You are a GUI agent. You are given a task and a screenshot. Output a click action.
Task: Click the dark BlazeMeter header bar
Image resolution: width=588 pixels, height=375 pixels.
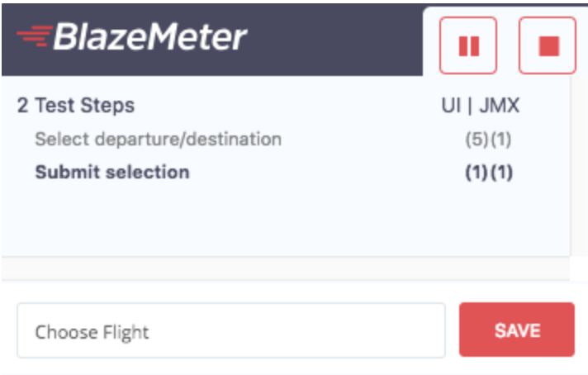(x=212, y=40)
